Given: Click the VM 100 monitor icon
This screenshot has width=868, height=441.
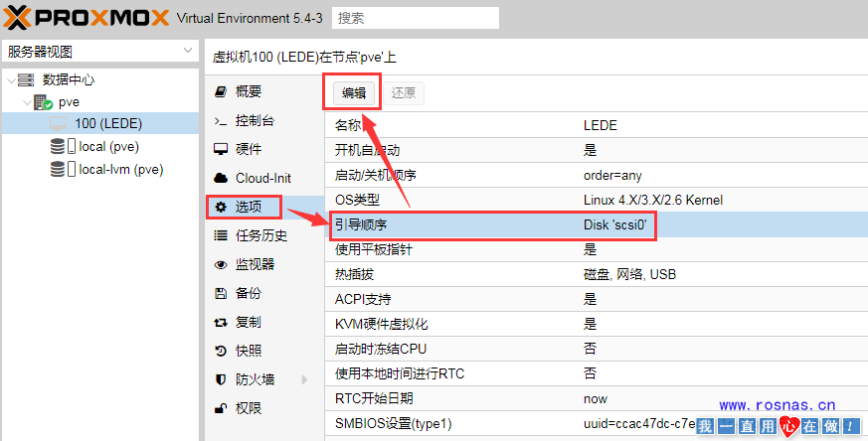Looking at the screenshot, I should [58, 123].
